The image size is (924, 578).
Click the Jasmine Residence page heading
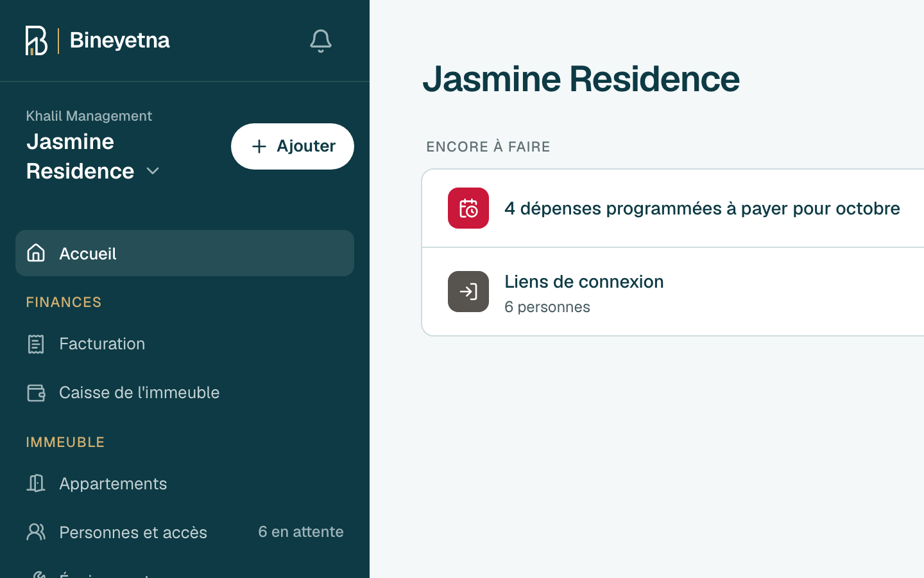click(x=581, y=79)
